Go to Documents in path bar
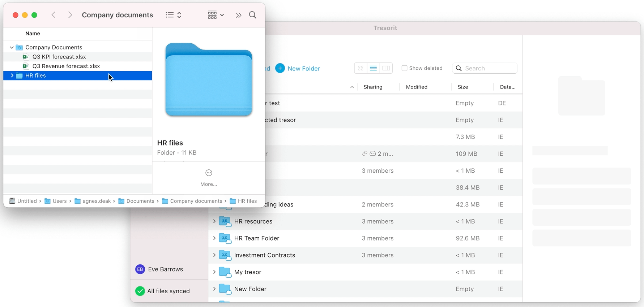The width and height of the screenshot is (644, 307). coord(136,201)
